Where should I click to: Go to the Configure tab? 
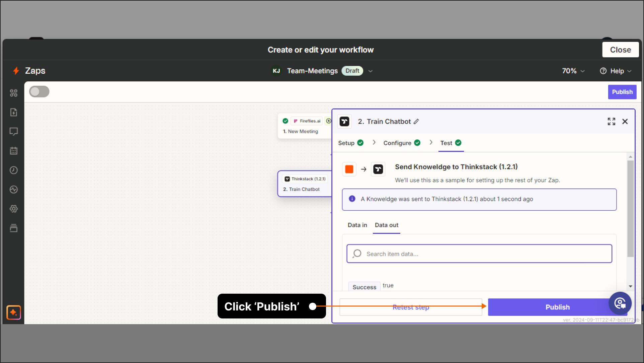point(402,143)
